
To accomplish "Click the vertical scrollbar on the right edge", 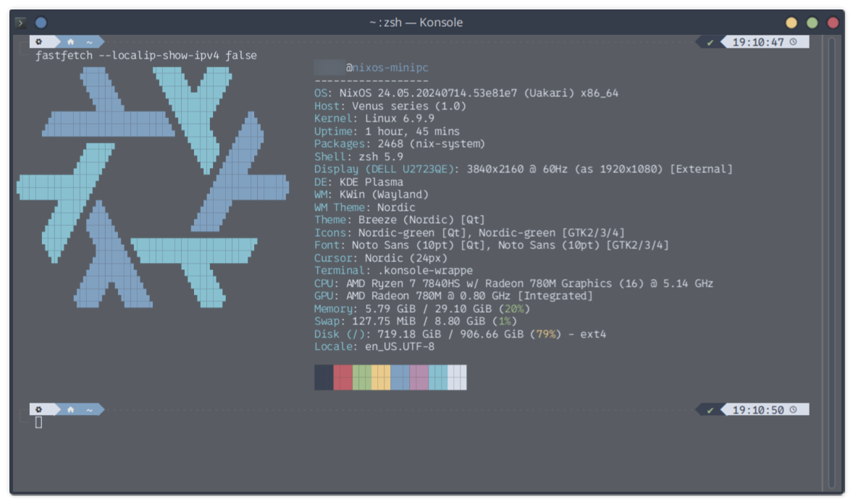I will tap(832, 261).
